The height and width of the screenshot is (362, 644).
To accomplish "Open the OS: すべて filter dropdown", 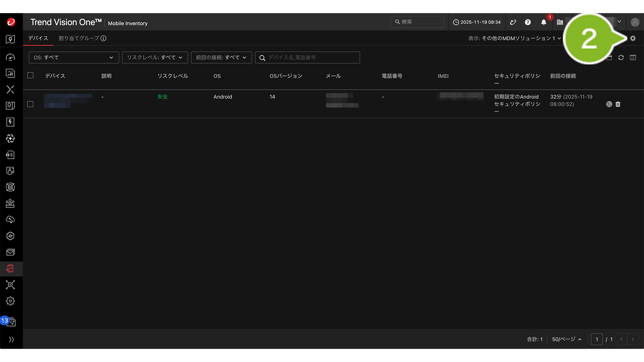I will coord(74,58).
